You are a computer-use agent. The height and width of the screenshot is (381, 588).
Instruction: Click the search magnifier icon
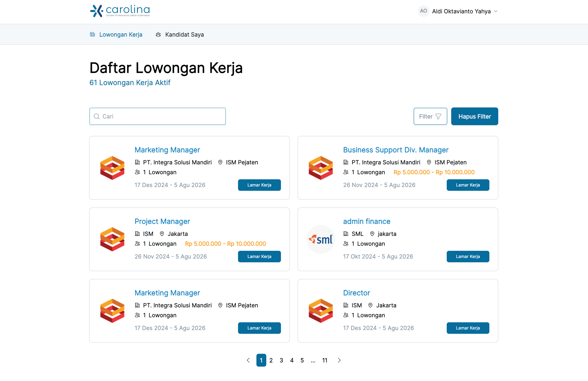[97, 117]
